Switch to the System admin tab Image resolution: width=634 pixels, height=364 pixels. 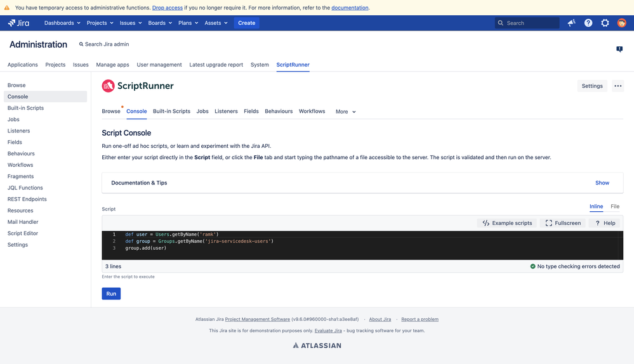260,65
